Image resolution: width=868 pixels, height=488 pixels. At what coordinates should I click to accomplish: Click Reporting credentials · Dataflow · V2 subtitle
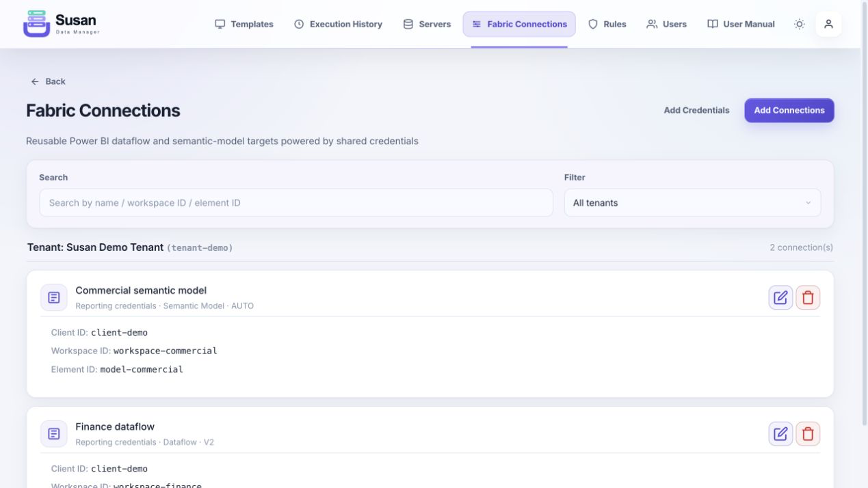point(144,442)
